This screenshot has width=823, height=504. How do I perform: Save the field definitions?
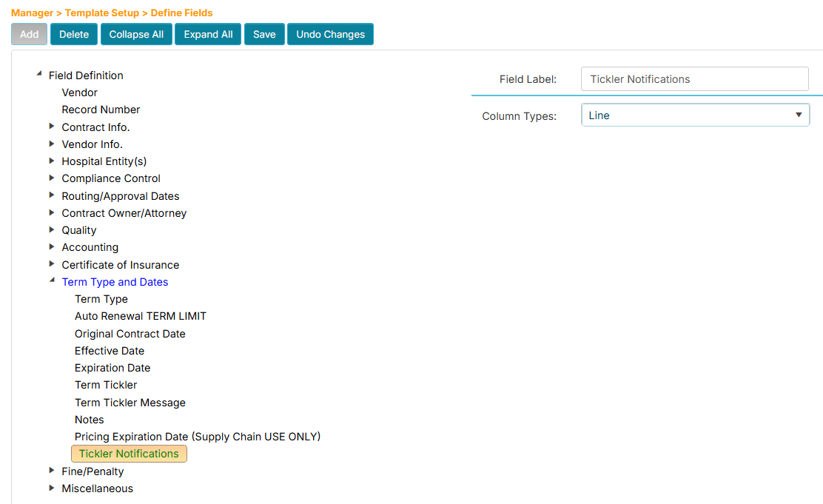point(264,34)
